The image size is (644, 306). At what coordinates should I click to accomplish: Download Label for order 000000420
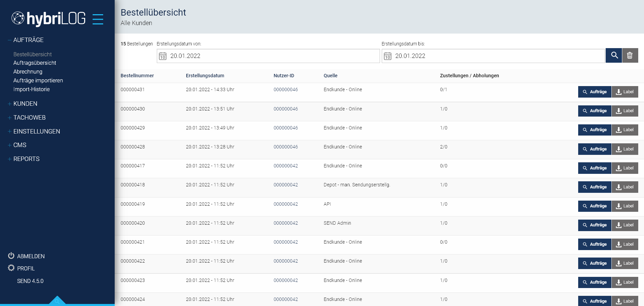click(x=625, y=225)
